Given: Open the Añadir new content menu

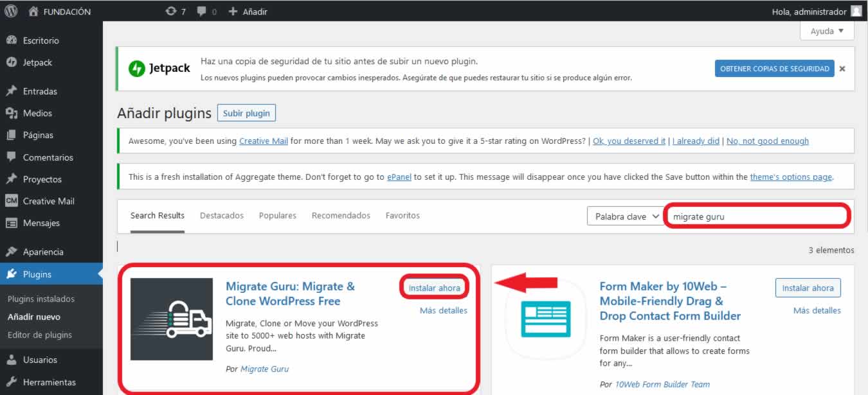Looking at the screenshot, I should (x=248, y=12).
